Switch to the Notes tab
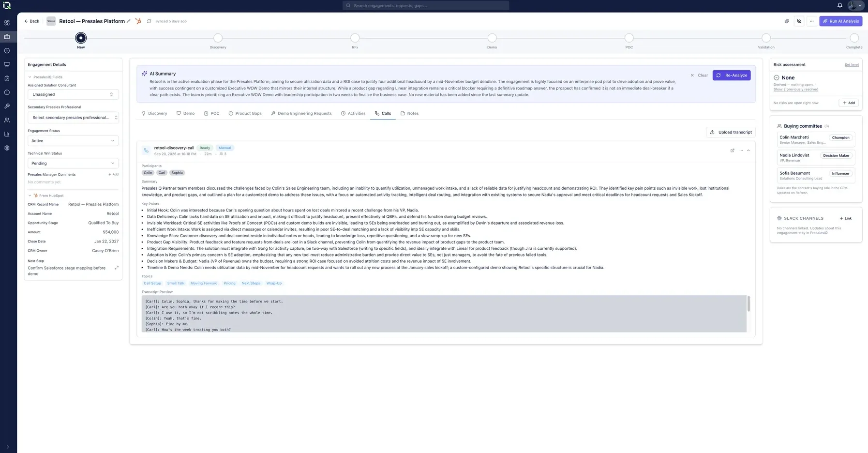The height and width of the screenshot is (453, 868). coord(409,113)
